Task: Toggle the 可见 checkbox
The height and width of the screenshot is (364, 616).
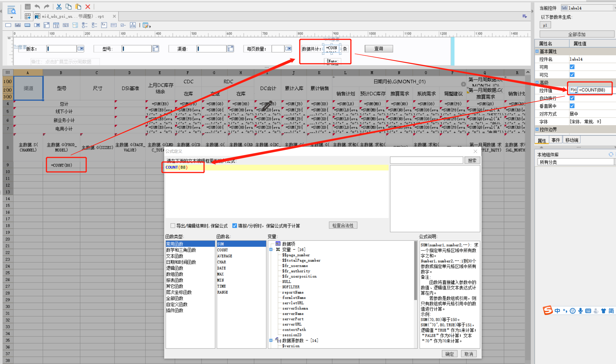Action: (572, 75)
